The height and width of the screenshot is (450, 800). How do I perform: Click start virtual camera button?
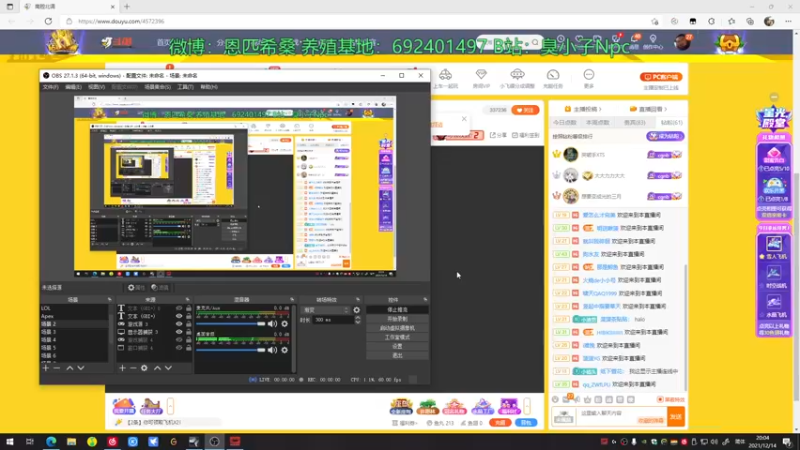coord(397,328)
